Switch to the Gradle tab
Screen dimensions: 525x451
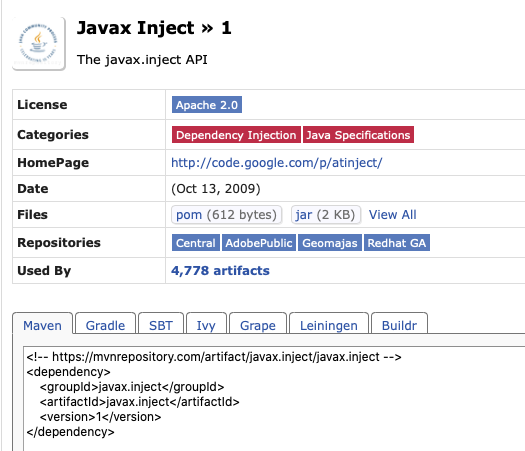point(105,324)
